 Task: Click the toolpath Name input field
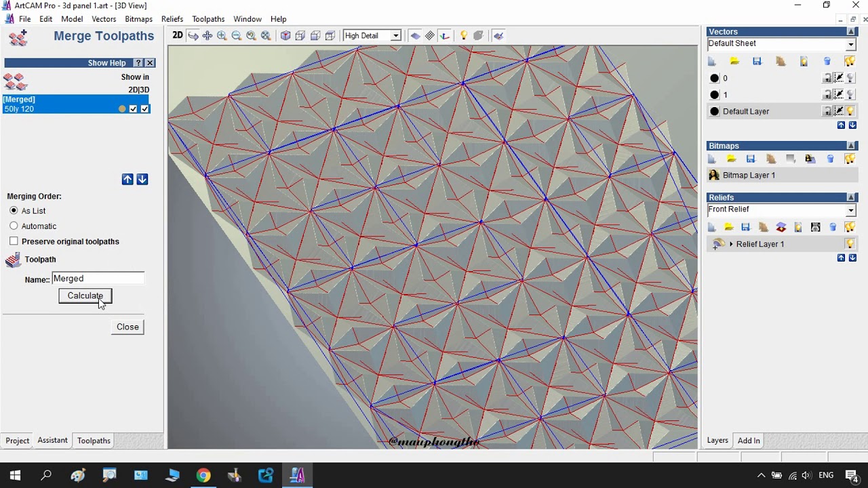(98, 279)
